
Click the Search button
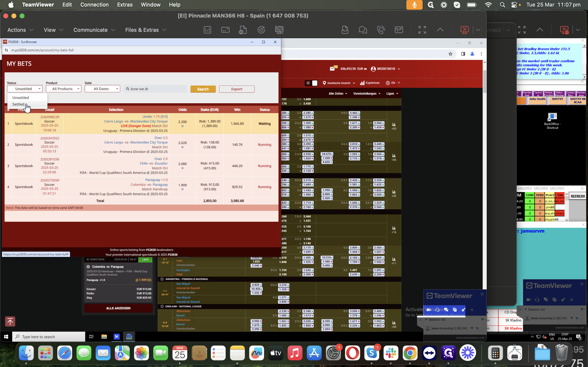[203, 89]
